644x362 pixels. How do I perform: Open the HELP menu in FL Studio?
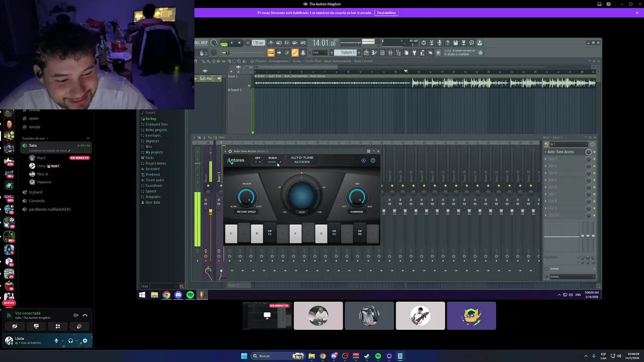[x=204, y=43]
